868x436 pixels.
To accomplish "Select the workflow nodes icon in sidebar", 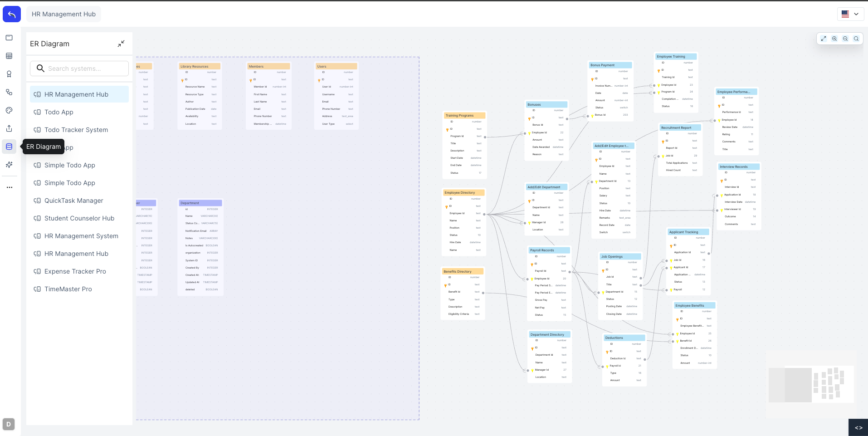I will [9, 92].
